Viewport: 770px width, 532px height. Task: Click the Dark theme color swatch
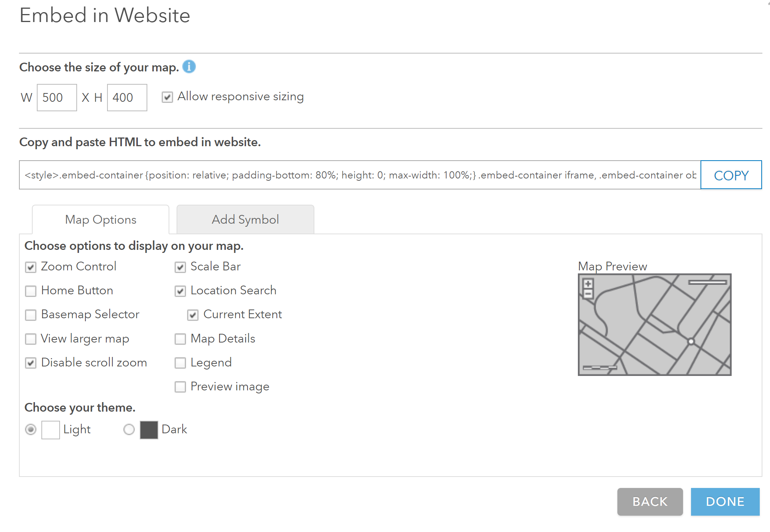click(x=148, y=429)
